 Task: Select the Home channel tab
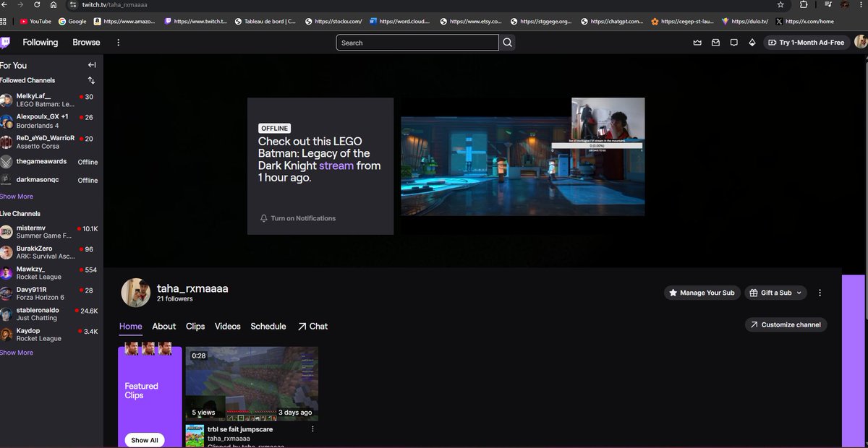point(131,327)
